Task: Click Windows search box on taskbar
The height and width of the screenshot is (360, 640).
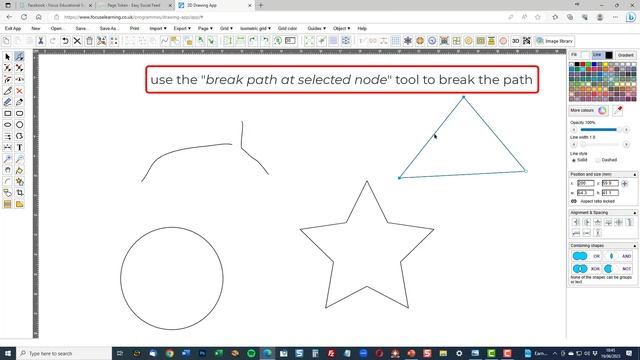Action: point(64,353)
